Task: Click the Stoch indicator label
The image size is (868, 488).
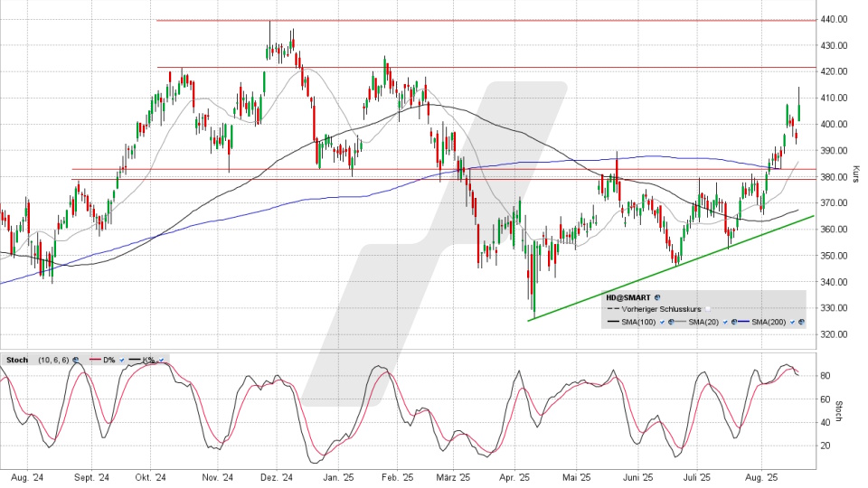Action: 17,360
